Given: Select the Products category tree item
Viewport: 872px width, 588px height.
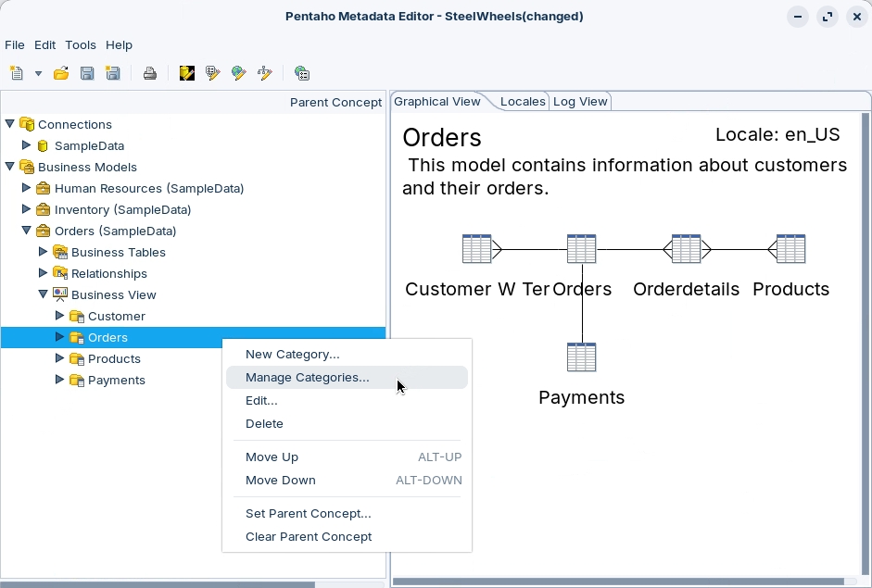Looking at the screenshot, I should tap(114, 358).
